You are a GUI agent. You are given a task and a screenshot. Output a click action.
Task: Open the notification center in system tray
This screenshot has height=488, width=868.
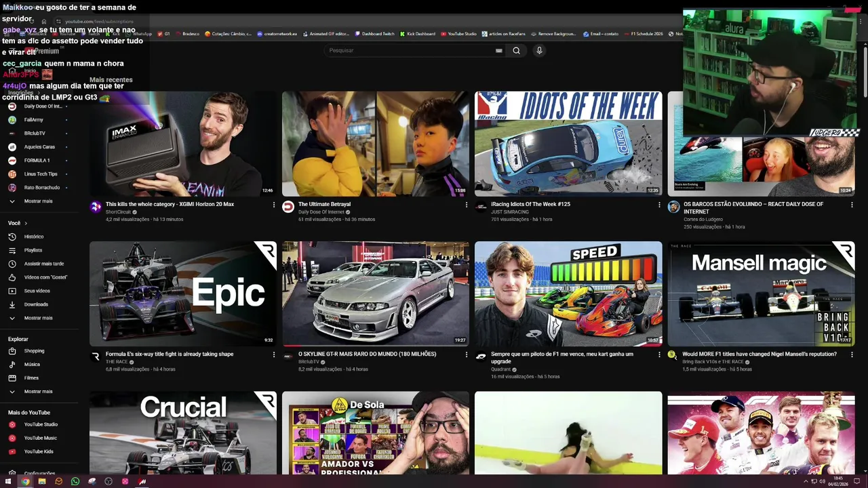857,481
